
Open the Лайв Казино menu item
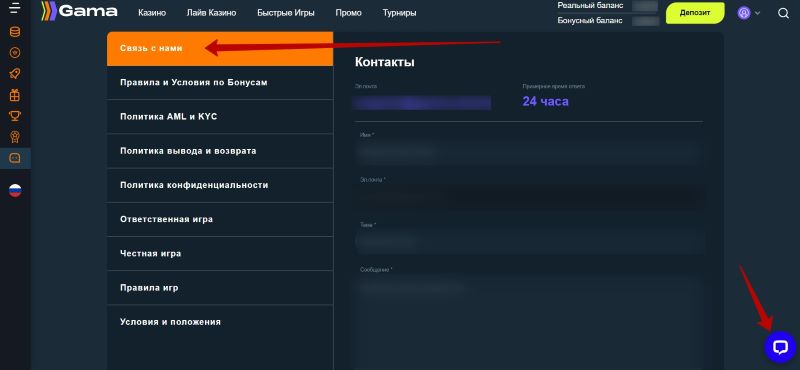pos(211,13)
